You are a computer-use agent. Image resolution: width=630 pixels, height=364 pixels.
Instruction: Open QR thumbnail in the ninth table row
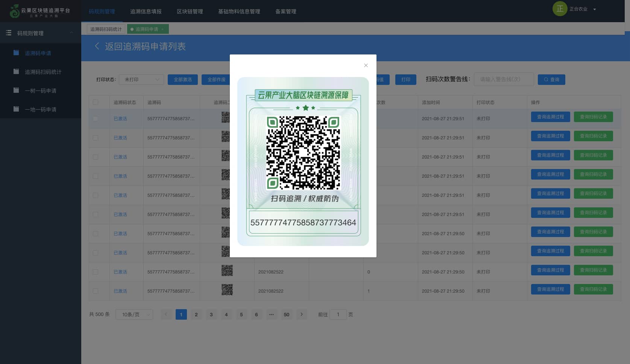(x=227, y=270)
